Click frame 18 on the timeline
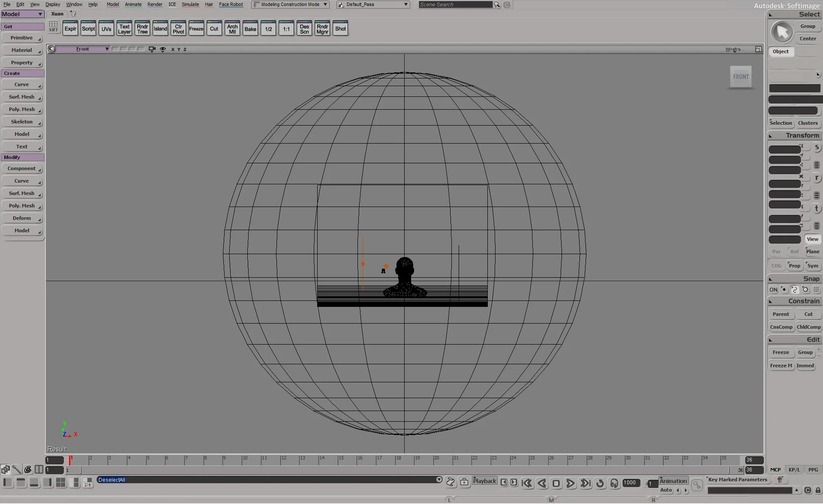Image resolution: width=823 pixels, height=504 pixels. [397, 460]
